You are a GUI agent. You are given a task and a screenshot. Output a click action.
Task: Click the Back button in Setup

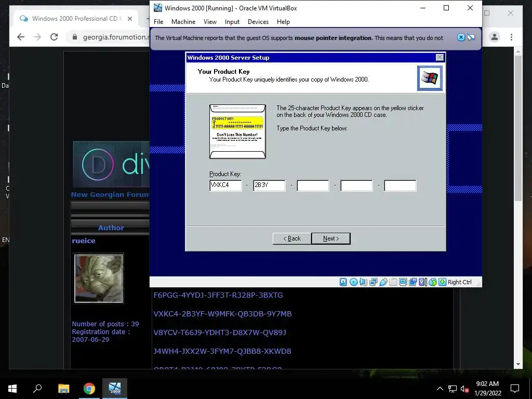tap(292, 238)
